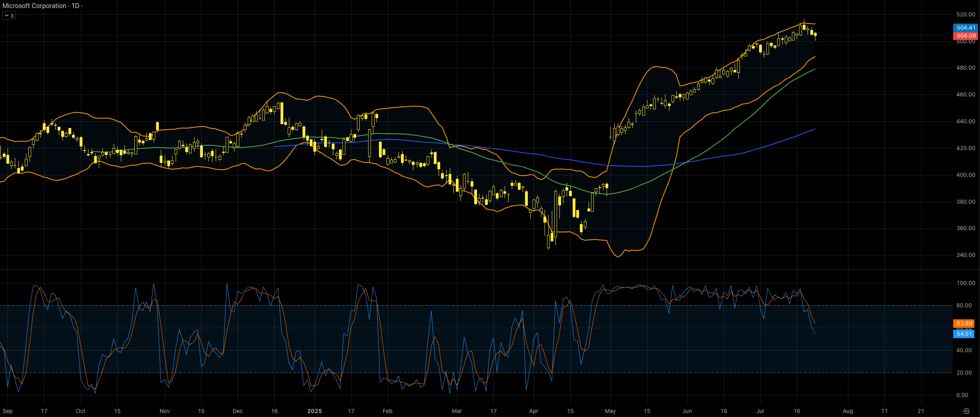This screenshot has width=980, height=417.
Task: Select the 1D interval label in title
Action: click(x=75, y=6)
